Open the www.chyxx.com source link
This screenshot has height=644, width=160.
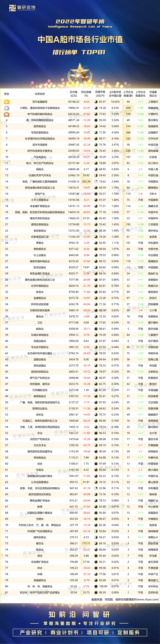pos(148,599)
